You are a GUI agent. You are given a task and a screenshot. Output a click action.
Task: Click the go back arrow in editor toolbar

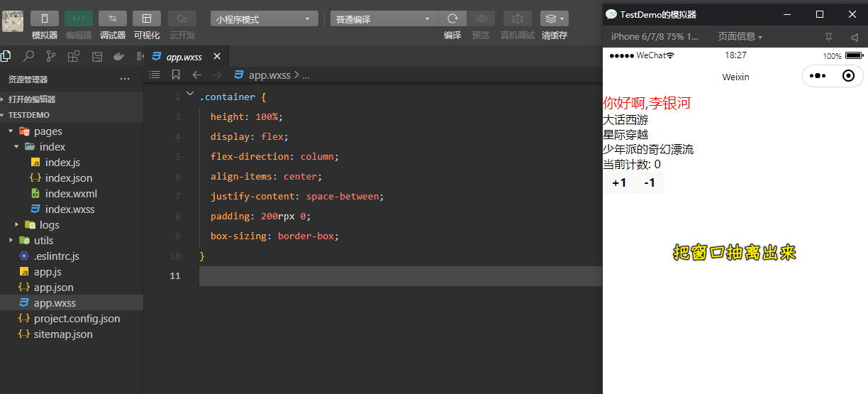pyautogui.click(x=197, y=75)
